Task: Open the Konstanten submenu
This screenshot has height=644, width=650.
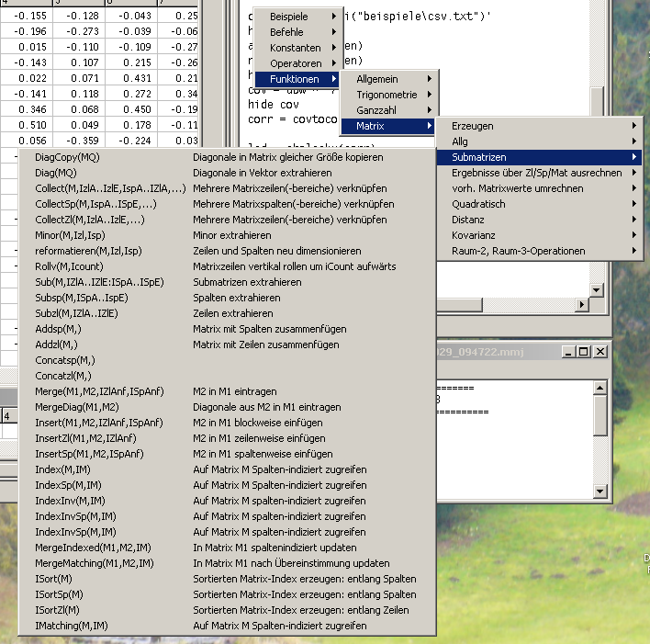Action: tap(298, 48)
